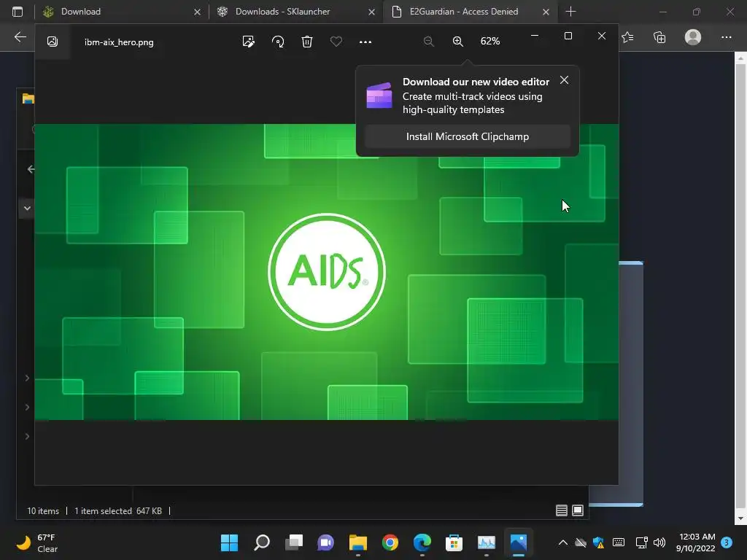
Task: Close the E2Guardian - Access Denied tab
Action: (x=546, y=12)
